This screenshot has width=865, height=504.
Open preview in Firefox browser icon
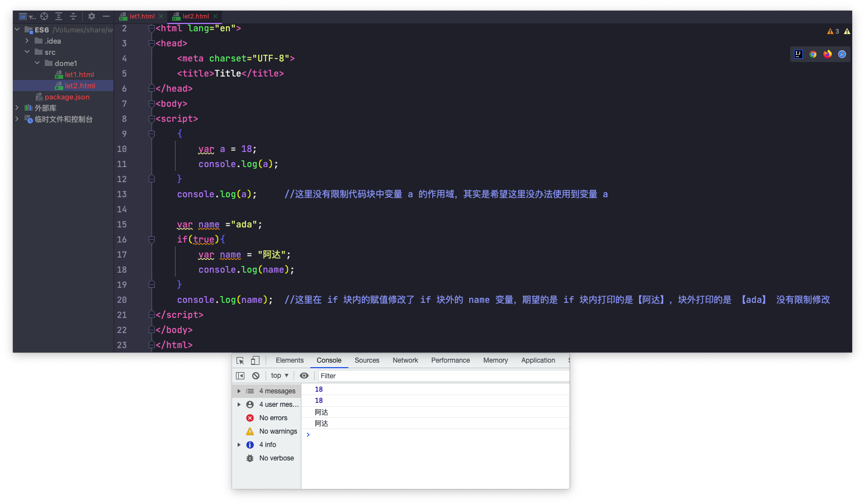point(828,54)
